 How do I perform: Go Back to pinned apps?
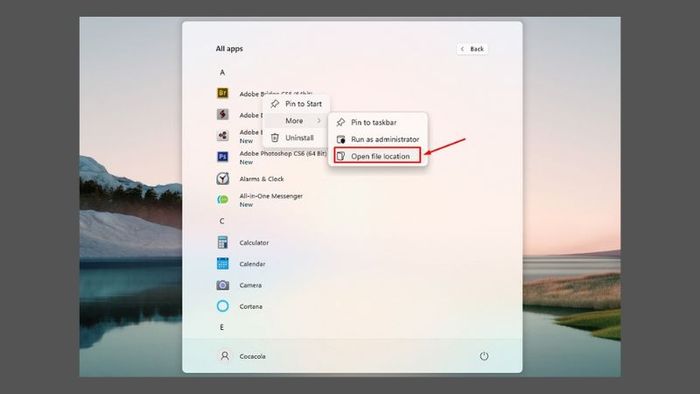pyautogui.click(x=472, y=49)
